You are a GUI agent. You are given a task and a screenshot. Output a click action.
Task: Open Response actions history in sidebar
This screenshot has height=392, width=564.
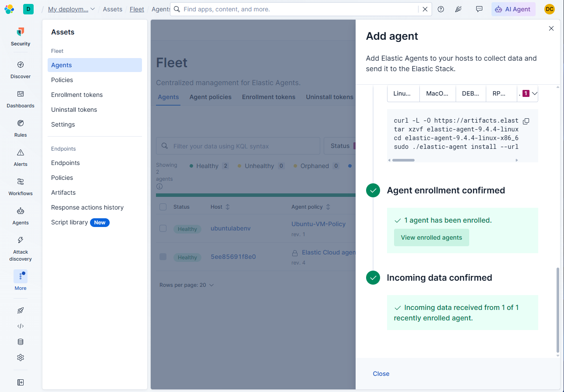point(87,207)
